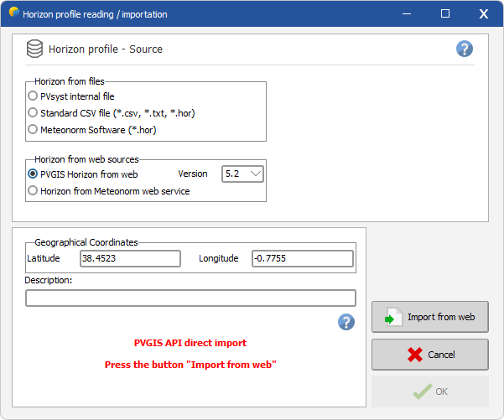Open help for Horizon profile Source

point(464,49)
